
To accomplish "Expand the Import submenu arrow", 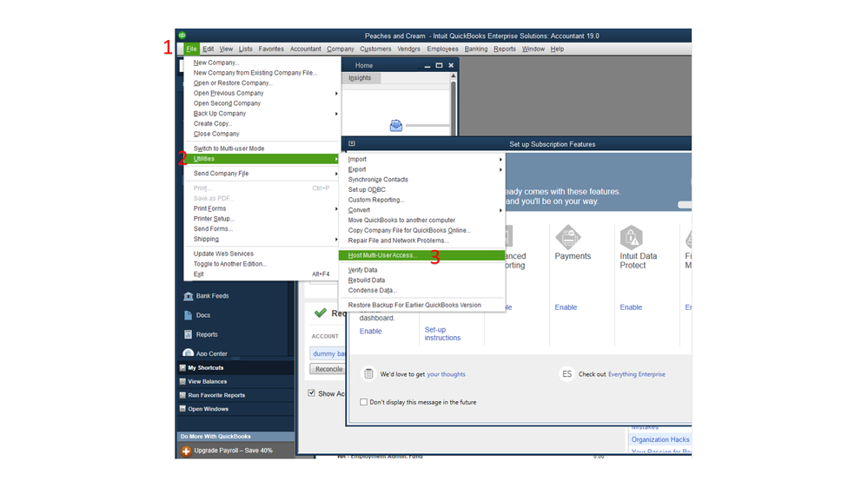I will click(500, 160).
